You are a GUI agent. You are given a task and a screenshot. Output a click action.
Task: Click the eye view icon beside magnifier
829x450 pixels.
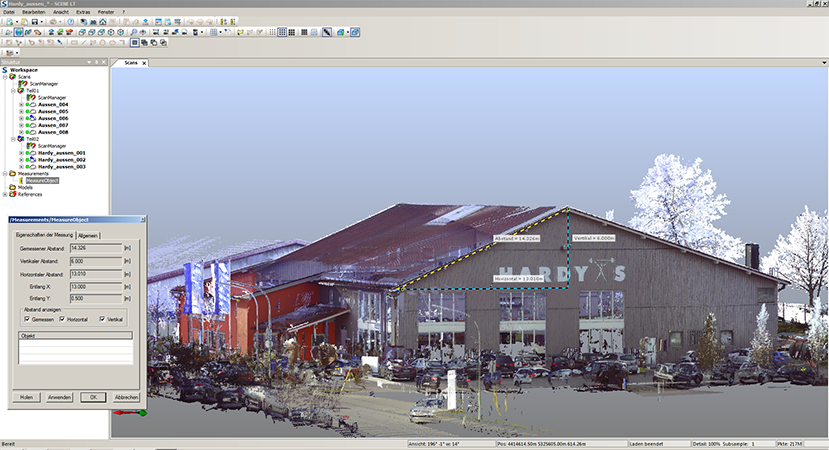(x=143, y=32)
